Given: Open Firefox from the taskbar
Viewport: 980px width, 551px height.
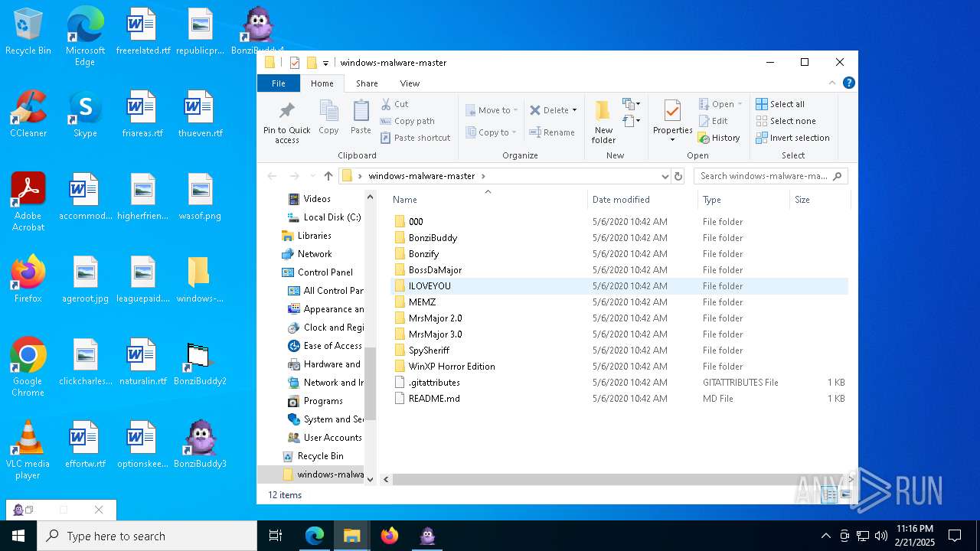Looking at the screenshot, I should (x=390, y=536).
